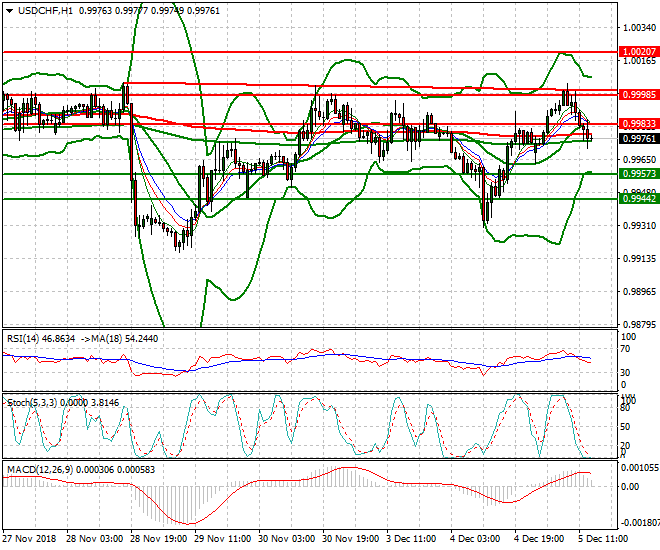The width and height of the screenshot is (660, 550).
Task: Click the 0.98795 price axis value
Action: point(639,324)
